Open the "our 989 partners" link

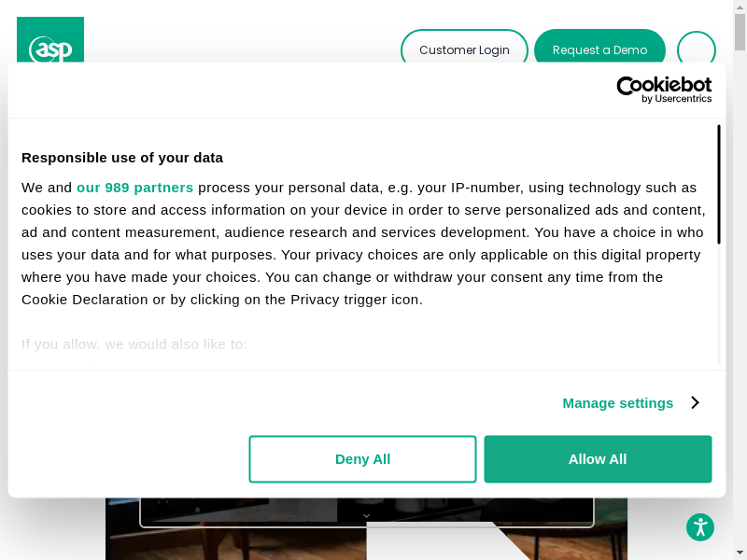point(134,187)
